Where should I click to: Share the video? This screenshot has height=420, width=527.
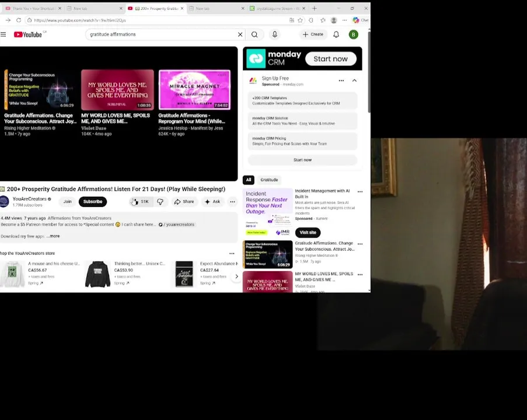[184, 202]
